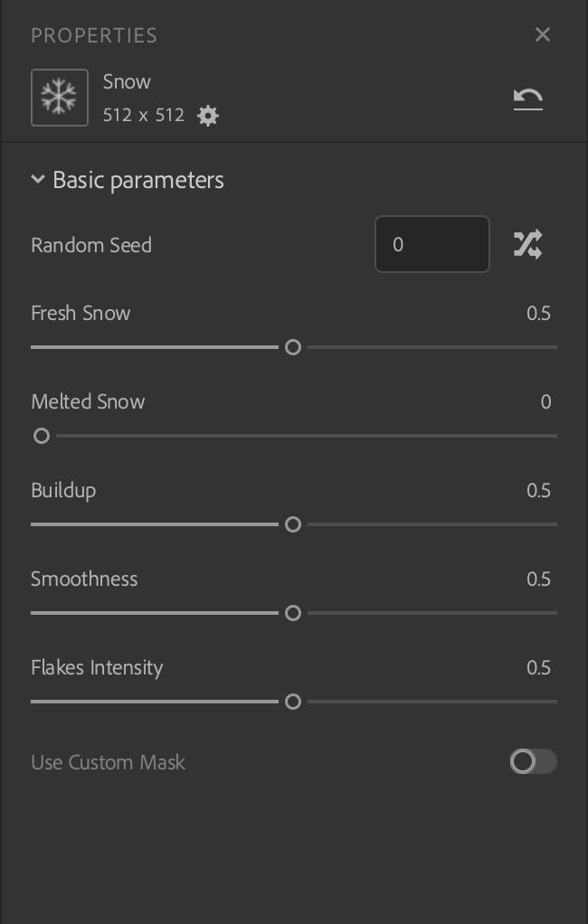Click the 512 x 512 size text

coord(144,116)
